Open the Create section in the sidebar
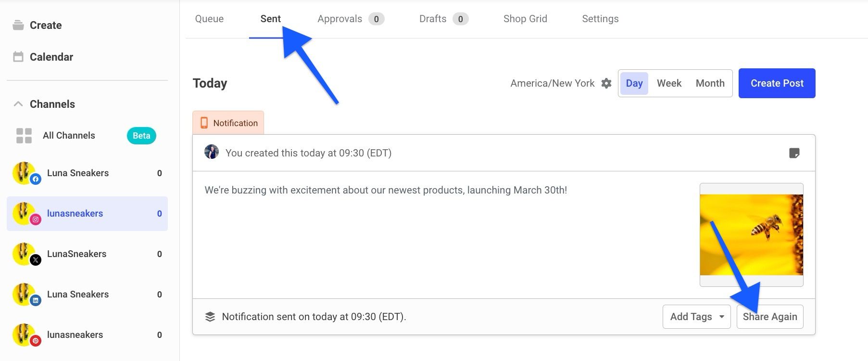The height and width of the screenshot is (361, 868). pos(46,25)
